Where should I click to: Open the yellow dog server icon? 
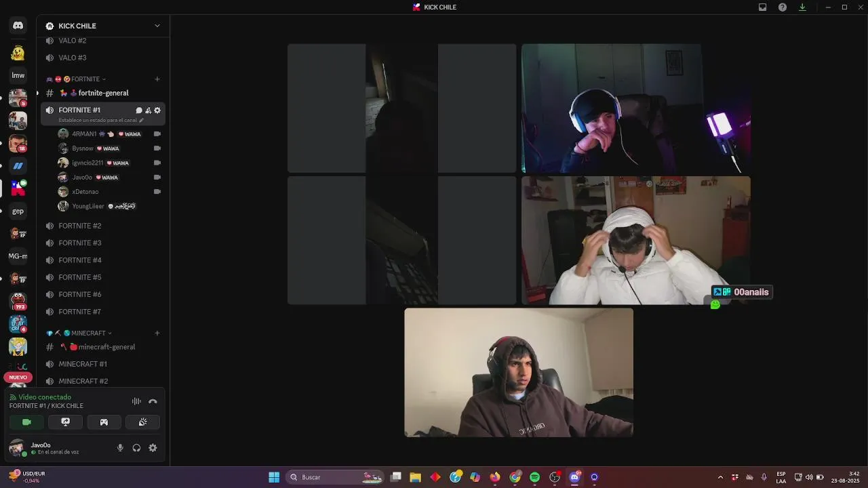[x=18, y=53]
